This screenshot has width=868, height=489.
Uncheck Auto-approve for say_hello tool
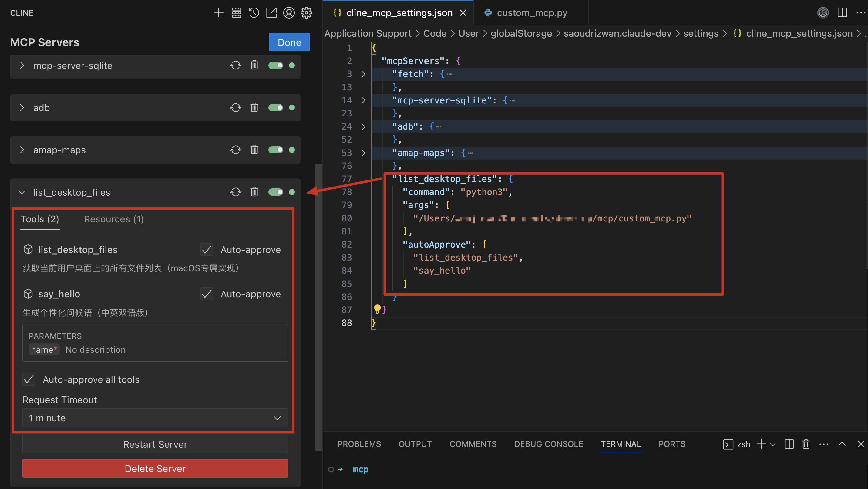tap(207, 294)
